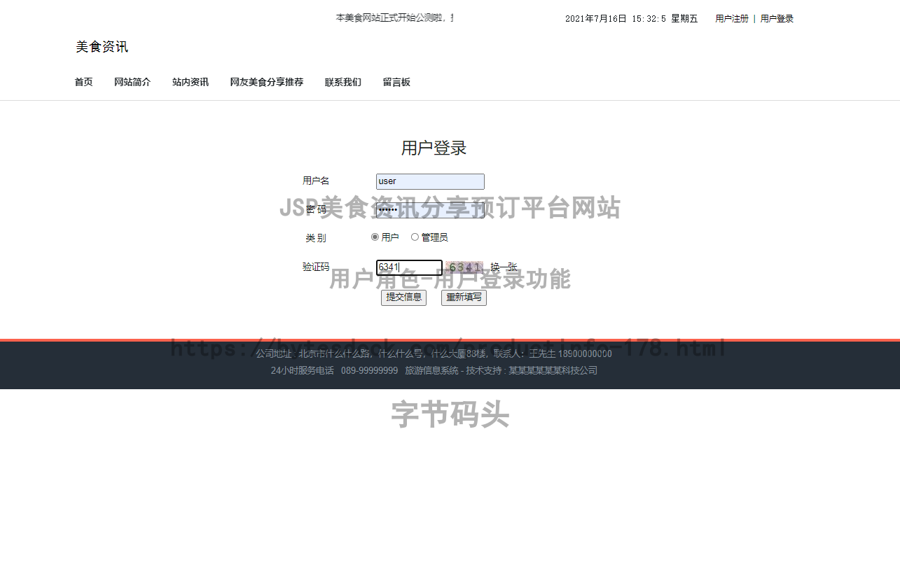The height and width of the screenshot is (588, 900).
Task: Select the 管理员 radio button
Action: [415, 237]
